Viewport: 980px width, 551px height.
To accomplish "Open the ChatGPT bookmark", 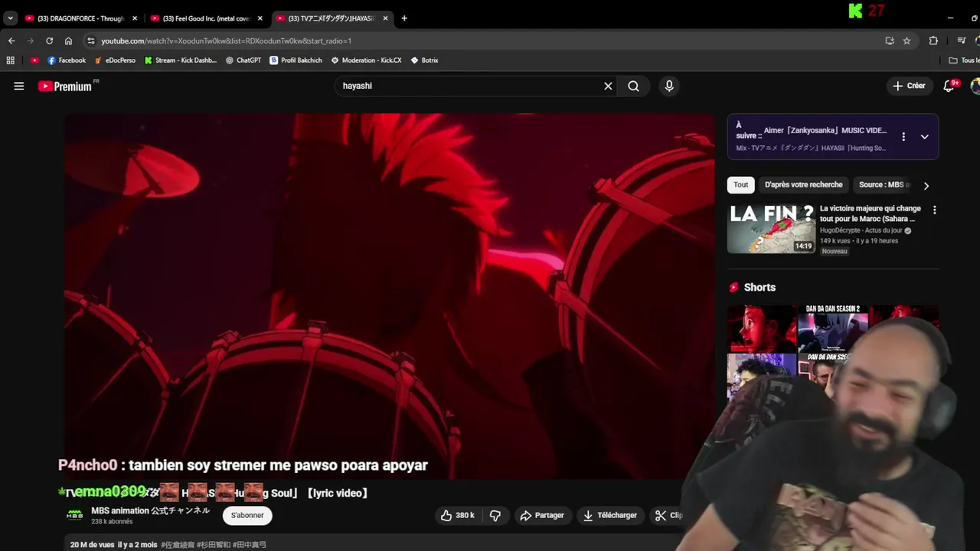I will pyautogui.click(x=243, y=60).
